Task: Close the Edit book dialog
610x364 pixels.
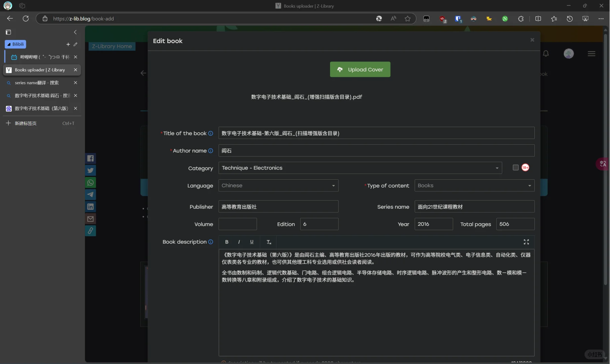Action: [x=532, y=40]
